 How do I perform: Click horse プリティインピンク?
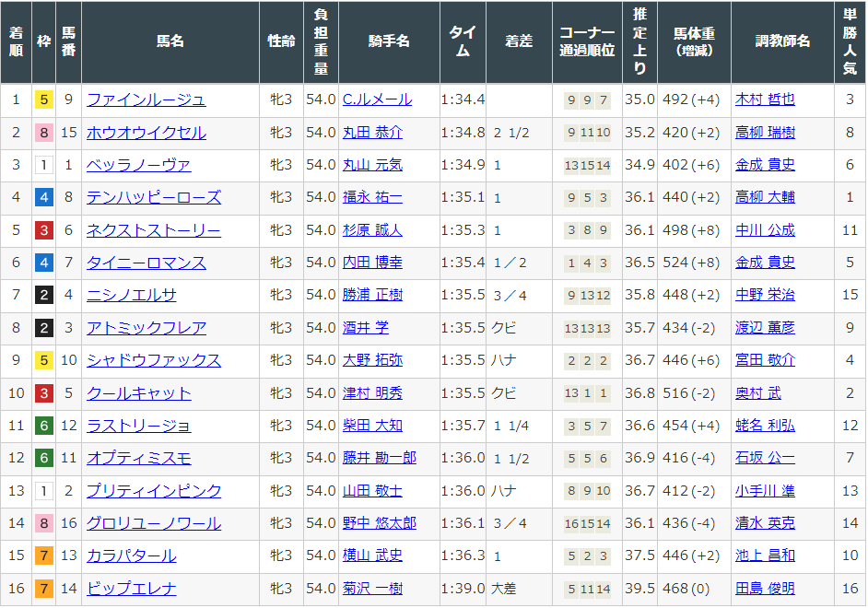click(x=154, y=491)
